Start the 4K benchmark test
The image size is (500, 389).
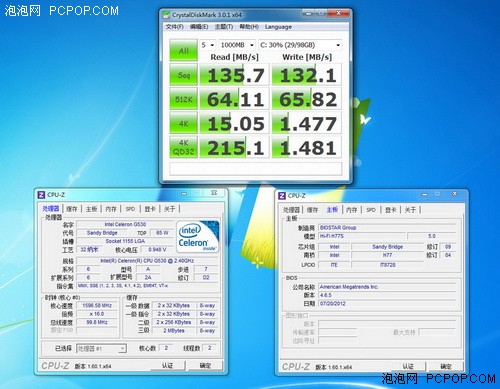coord(183,123)
